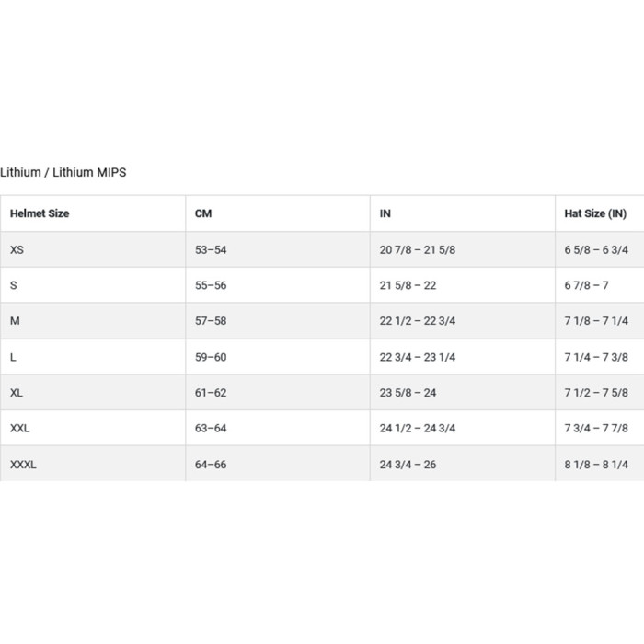The height and width of the screenshot is (644, 644).
Task: Select the 22 3/4 – 23 1/4 cell
Action: pyautogui.click(x=418, y=357)
